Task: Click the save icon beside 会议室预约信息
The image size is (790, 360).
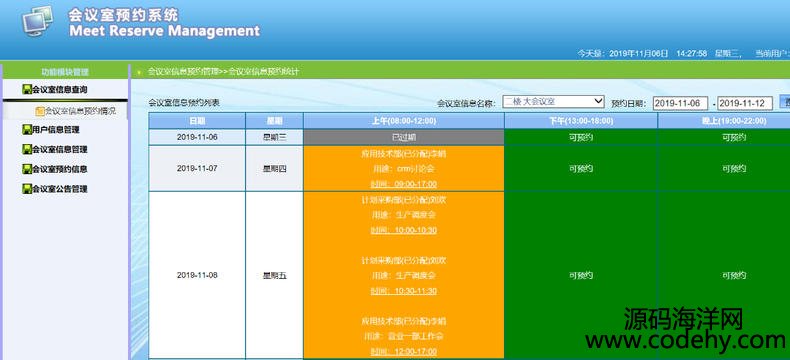Action: pyautogui.click(x=27, y=169)
